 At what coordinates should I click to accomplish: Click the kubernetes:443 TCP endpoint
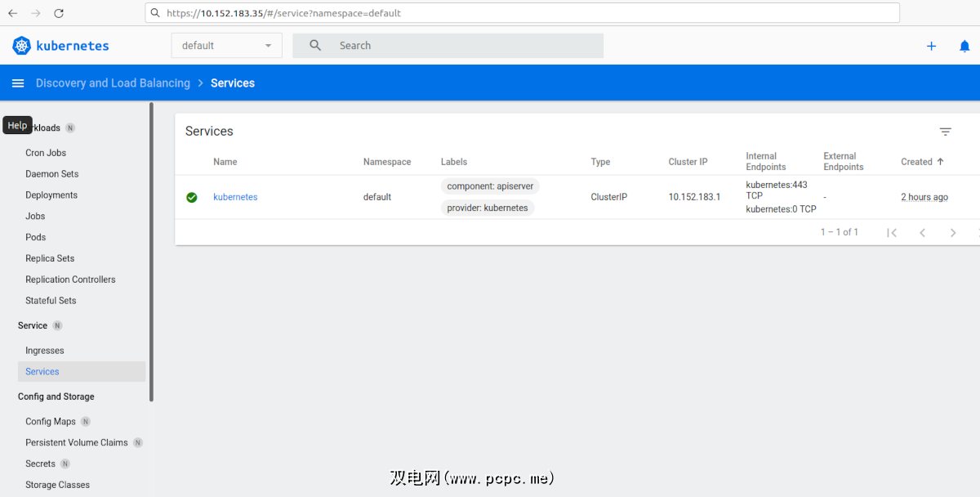(777, 190)
